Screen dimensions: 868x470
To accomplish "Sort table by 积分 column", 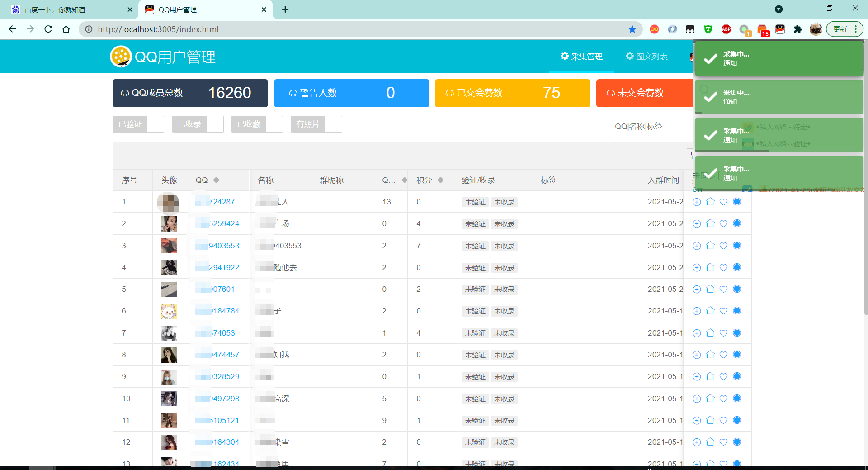I will [x=440, y=180].
